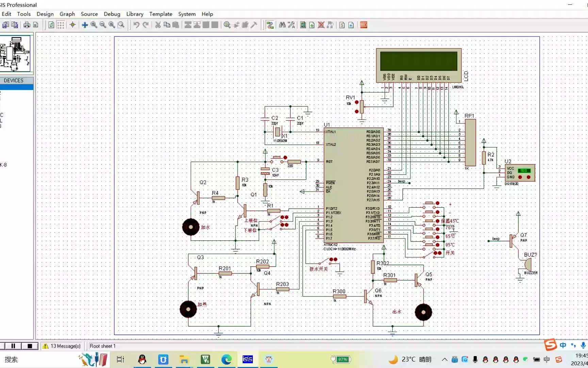Click the Print icon in toolbar
The height and width of the screenshot is (368, 588).
[27, 25]
